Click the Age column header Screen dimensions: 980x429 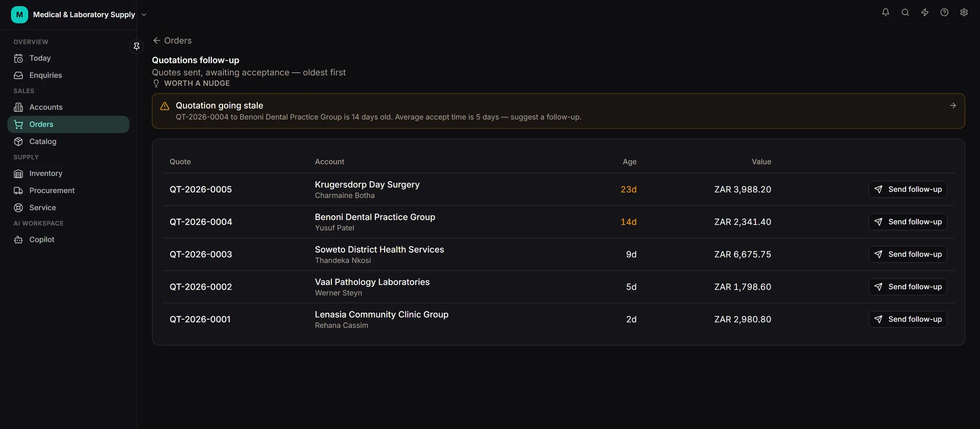pos(629,162)
